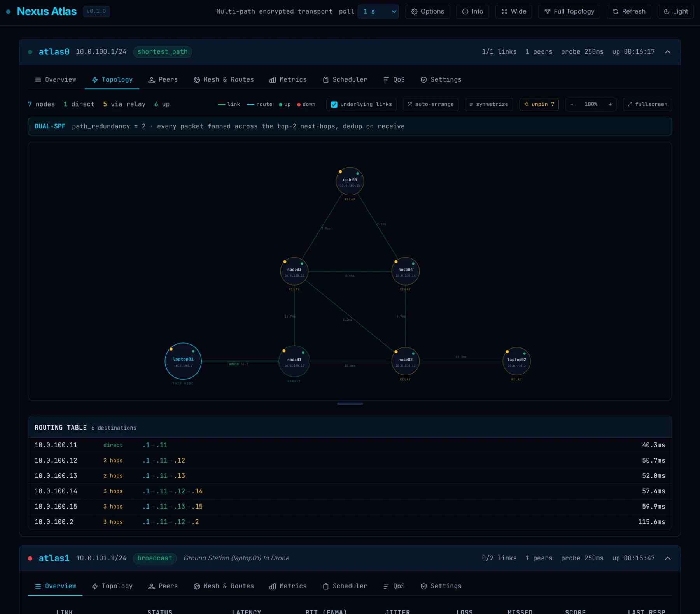Screen dimensions: 700x614
Task: Click the 40.3ms latency value
Action: pos(654,445)
